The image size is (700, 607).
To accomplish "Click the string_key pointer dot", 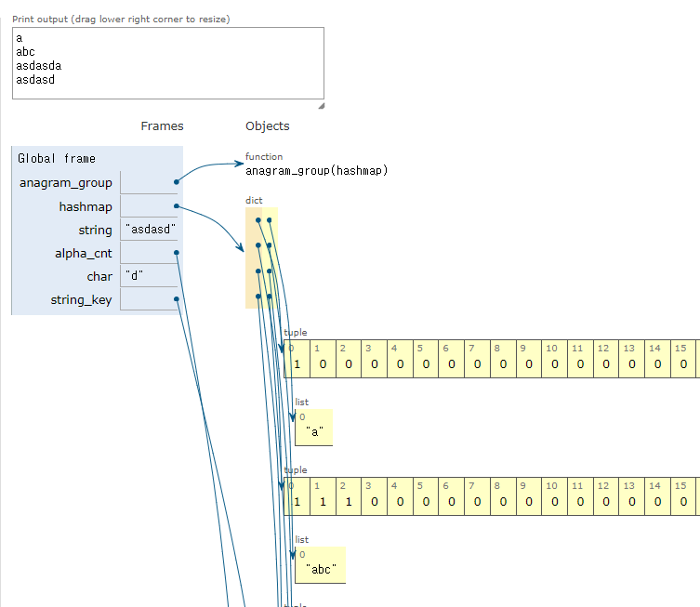I will pyautogui.click(x=177, y=299).
